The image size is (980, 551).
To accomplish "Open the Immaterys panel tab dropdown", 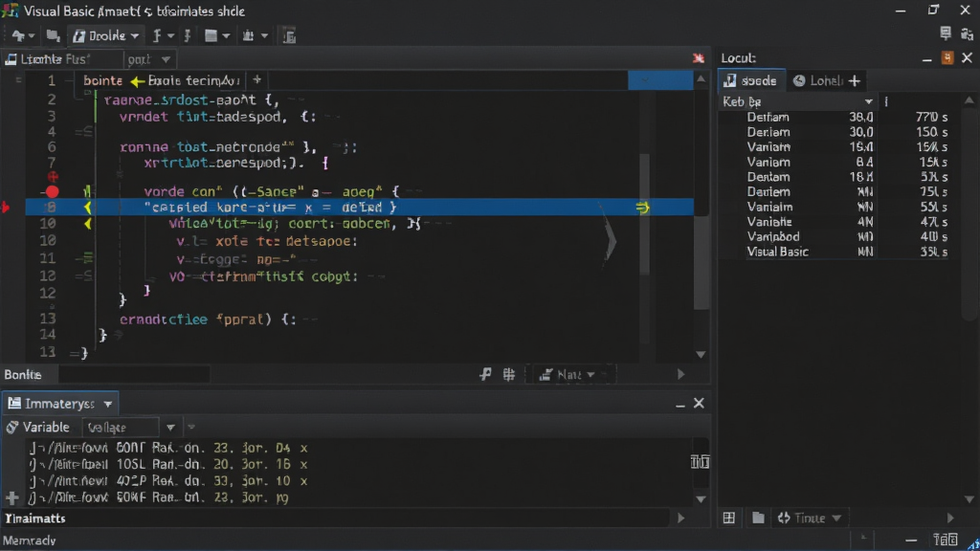I will (x=108, y=405).
